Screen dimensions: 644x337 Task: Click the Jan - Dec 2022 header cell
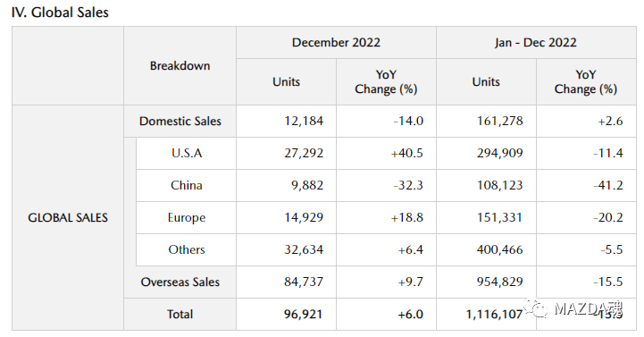(536, 42)
